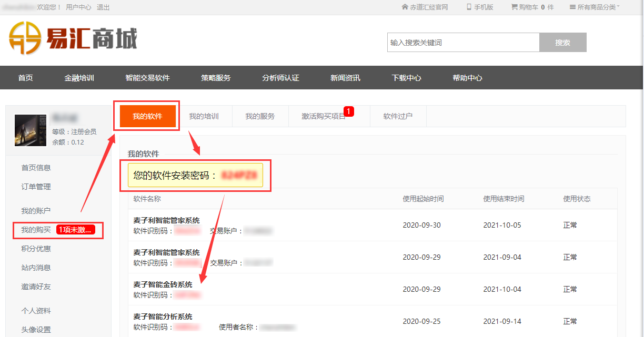Switch to the 软件过户 tab
Image resolution: width=644 pixels, height=337 pixels.
pos(398,116)
